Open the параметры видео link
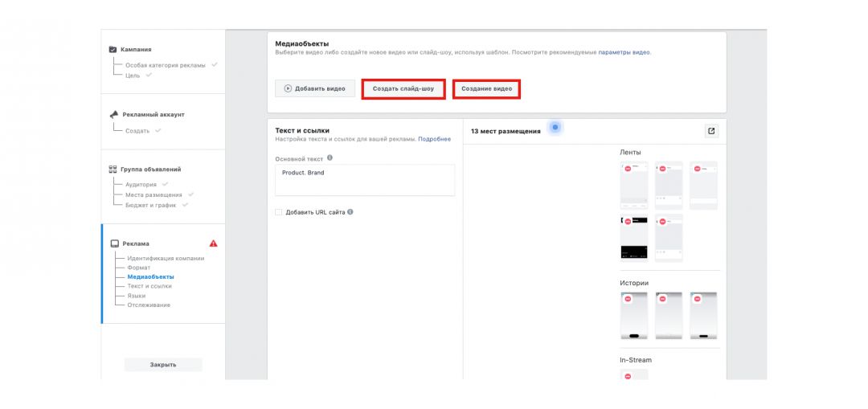The width and height of the screenshot is (868, 409). coord(624,52)
